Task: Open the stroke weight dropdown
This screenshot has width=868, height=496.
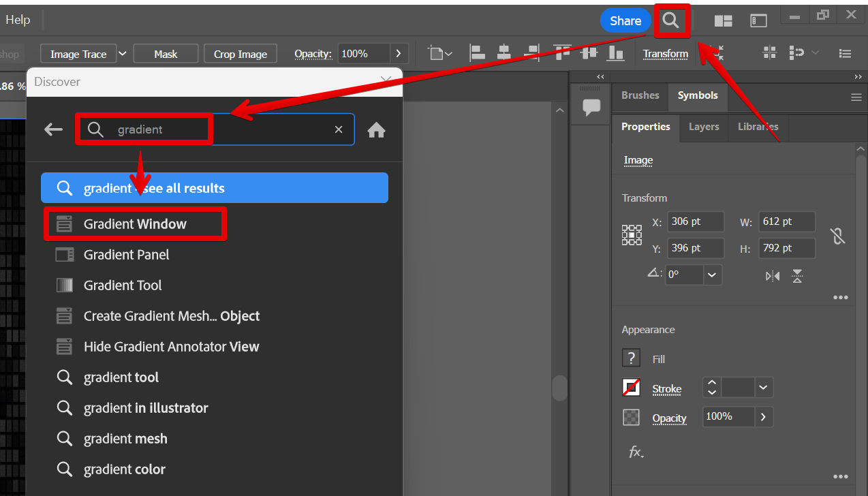Action: (763, 388)
